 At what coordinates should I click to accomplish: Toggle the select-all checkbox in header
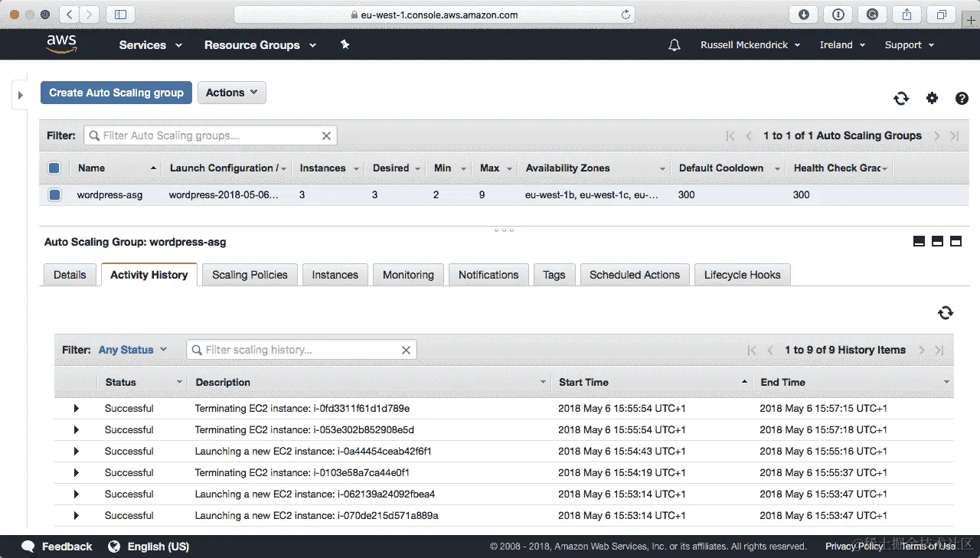coord(54,168)
